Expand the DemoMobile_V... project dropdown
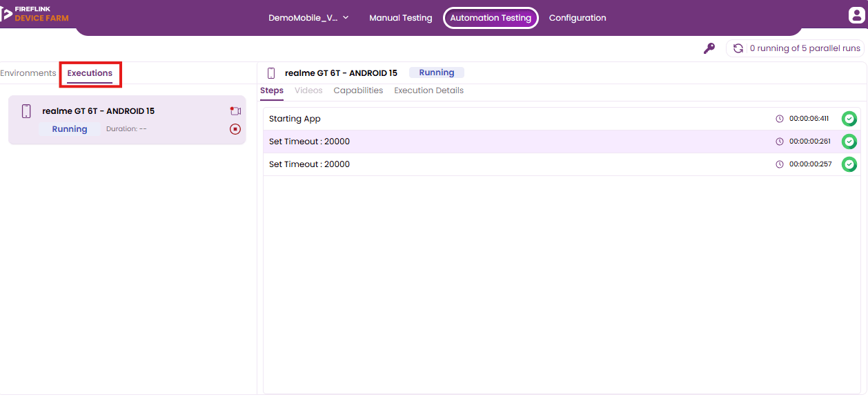 pyautogui.click(x=308, y=18)
